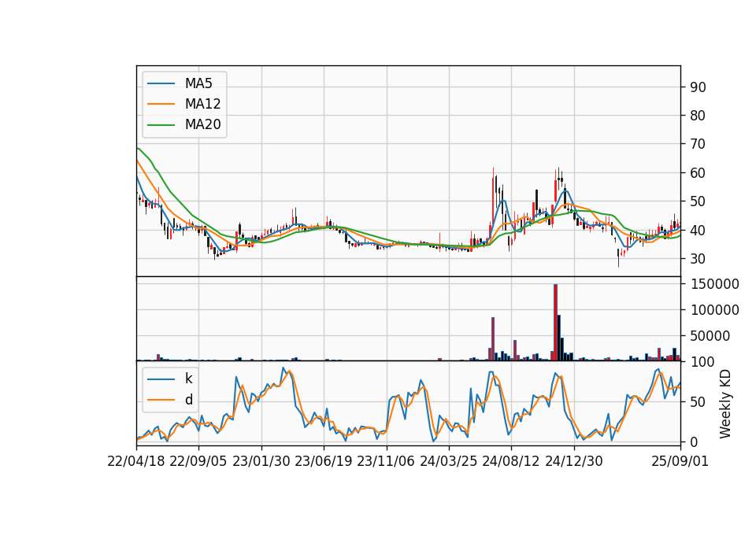Click the 25/09/01 date label
The width and height of the screenshot is (756, 543).
[x=680, y=462]
